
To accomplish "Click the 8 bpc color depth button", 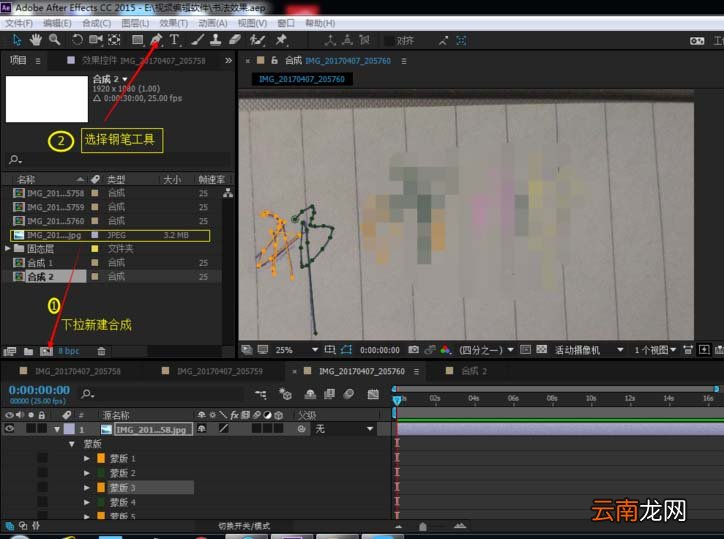I will click(69, 351).
